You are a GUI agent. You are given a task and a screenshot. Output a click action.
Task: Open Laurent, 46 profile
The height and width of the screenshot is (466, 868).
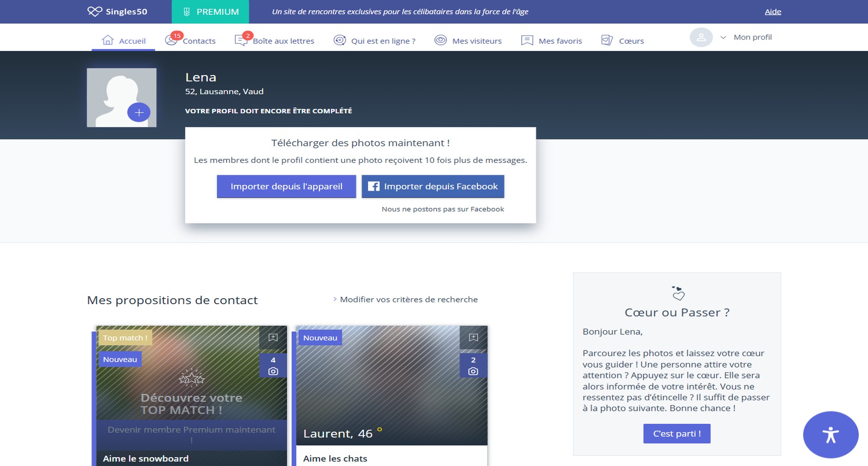[338, 434]
